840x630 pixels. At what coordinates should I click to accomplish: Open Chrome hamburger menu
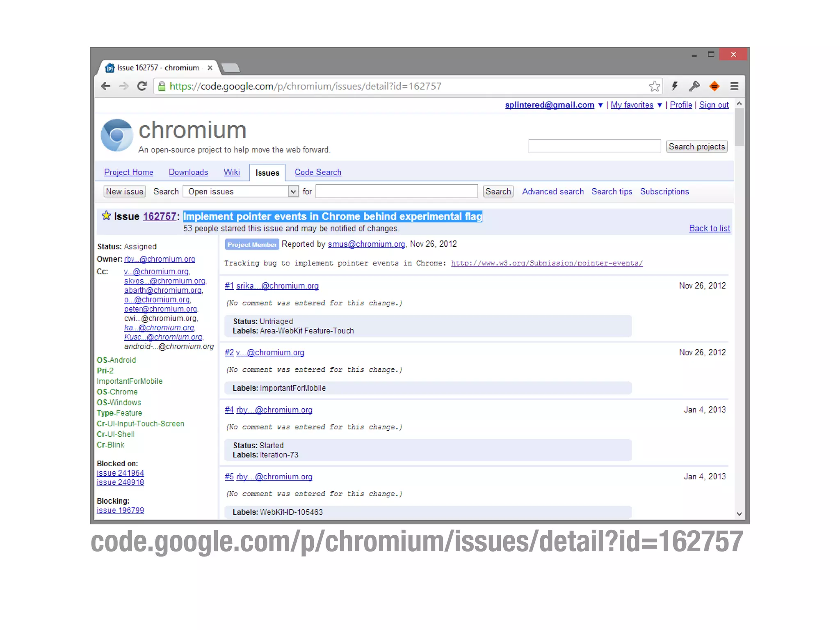tap(734, 86)
